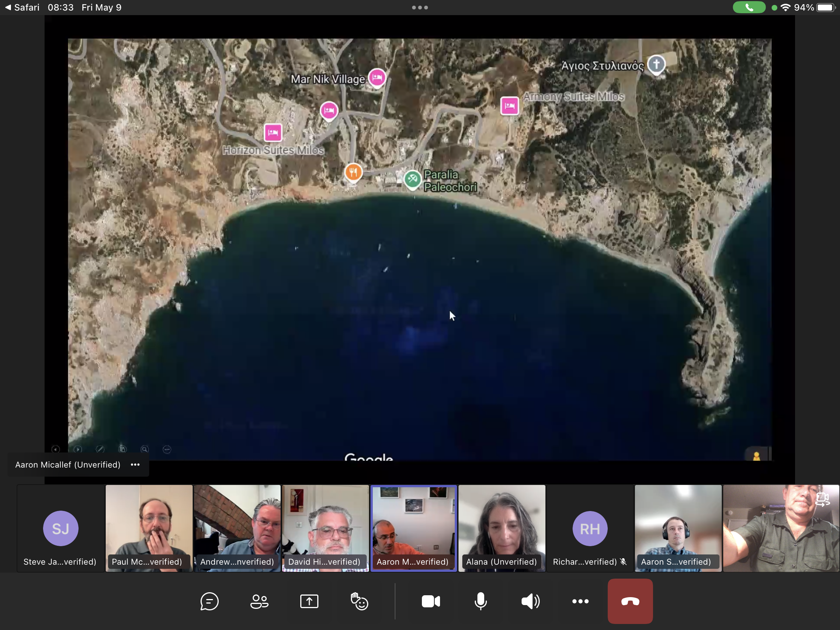Screen dimensions: 840x630
Task: Tap the muted mic icon beside Richar...
Action: pos(623,562)
